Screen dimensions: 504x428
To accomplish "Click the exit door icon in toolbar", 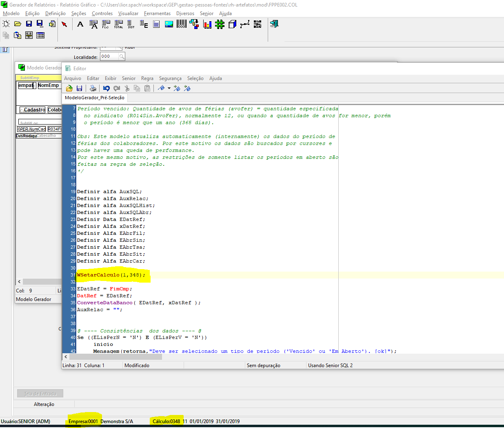I will (274, 24).
